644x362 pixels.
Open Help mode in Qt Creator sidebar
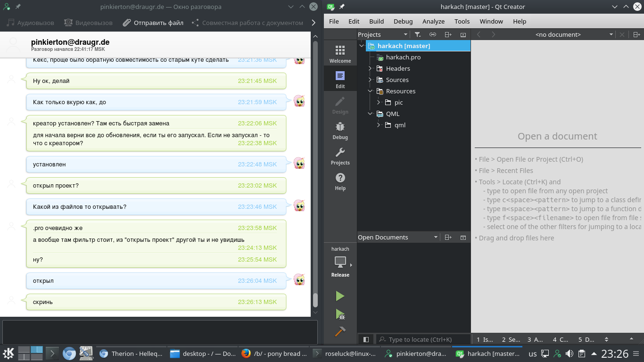tap(340, 181)
